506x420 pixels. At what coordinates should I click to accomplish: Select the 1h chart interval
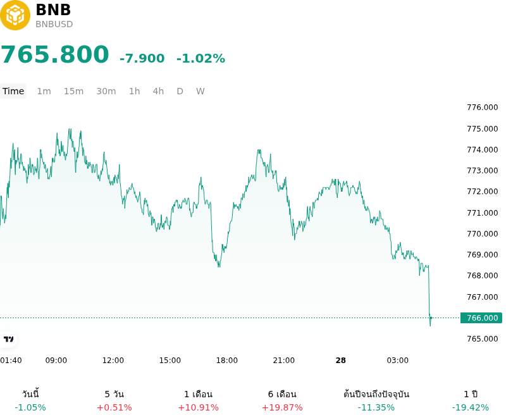(x=135, y=91)
